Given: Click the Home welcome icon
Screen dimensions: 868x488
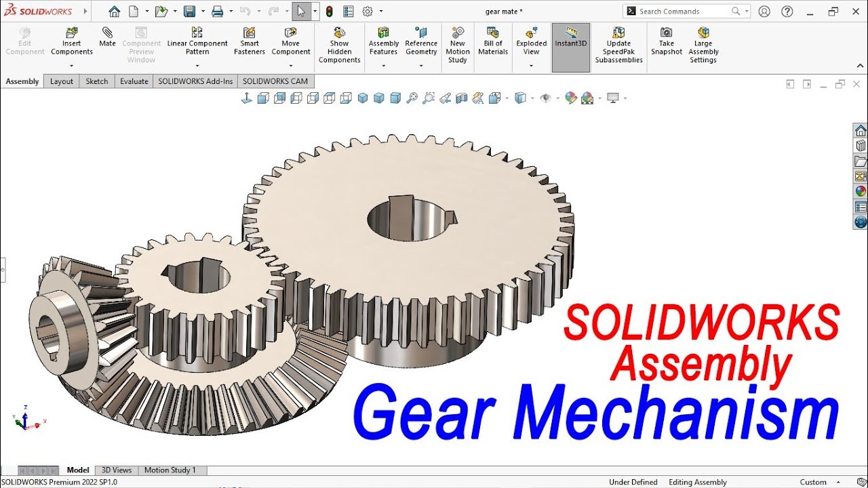Looking at the screenshot, I should pyautogui.click(x=114, y=12).
